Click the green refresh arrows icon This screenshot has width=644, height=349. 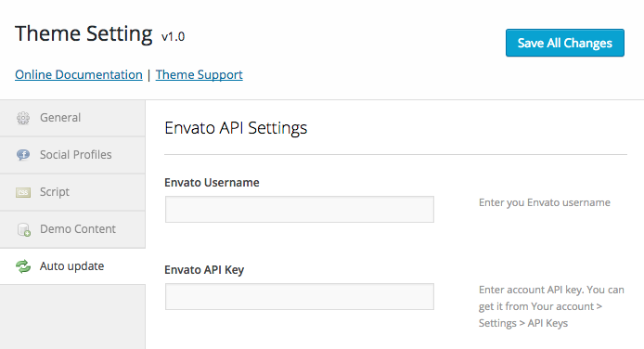pos(23,266)
